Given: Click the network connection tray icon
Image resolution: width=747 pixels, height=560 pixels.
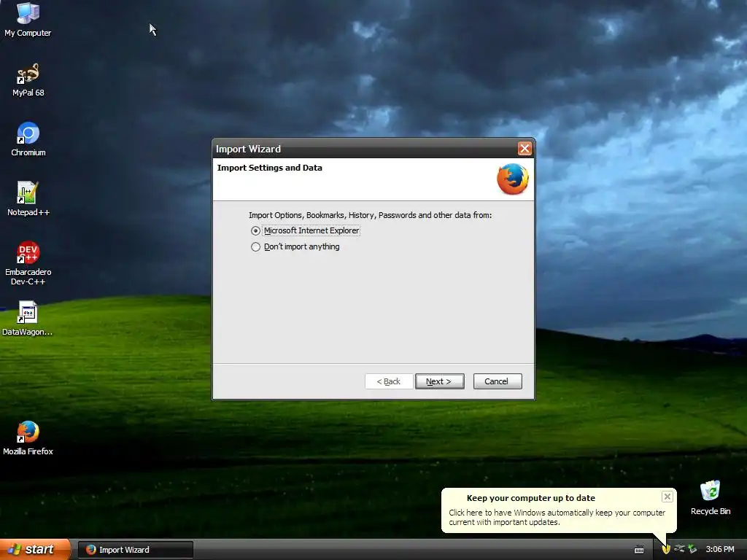Looking at the screenshot, I should click(x=679, y=549).
